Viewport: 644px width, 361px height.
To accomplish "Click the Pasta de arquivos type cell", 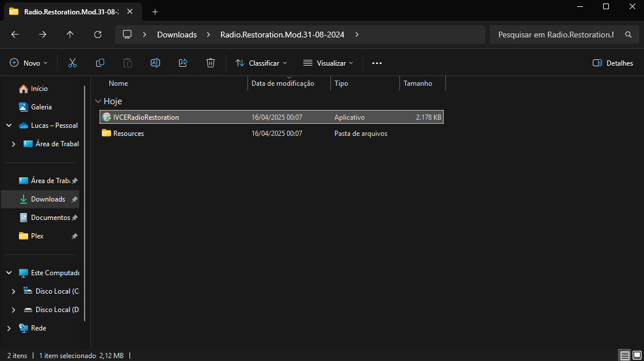I will [361, 134].
